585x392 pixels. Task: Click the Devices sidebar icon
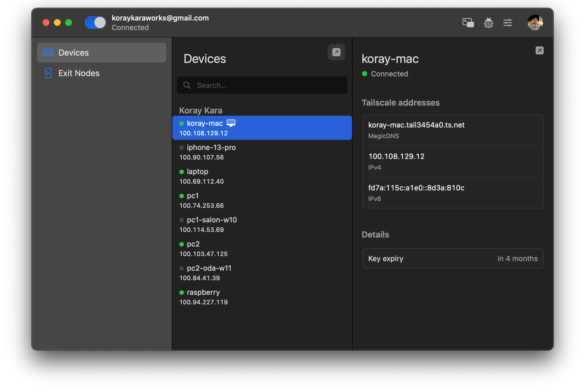tap(48, 53)
